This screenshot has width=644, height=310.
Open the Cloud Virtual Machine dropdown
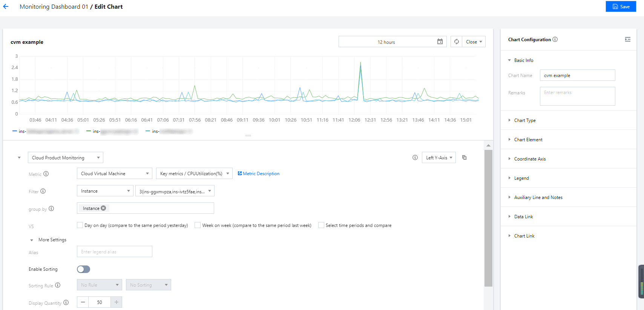(x=114, y=173)
